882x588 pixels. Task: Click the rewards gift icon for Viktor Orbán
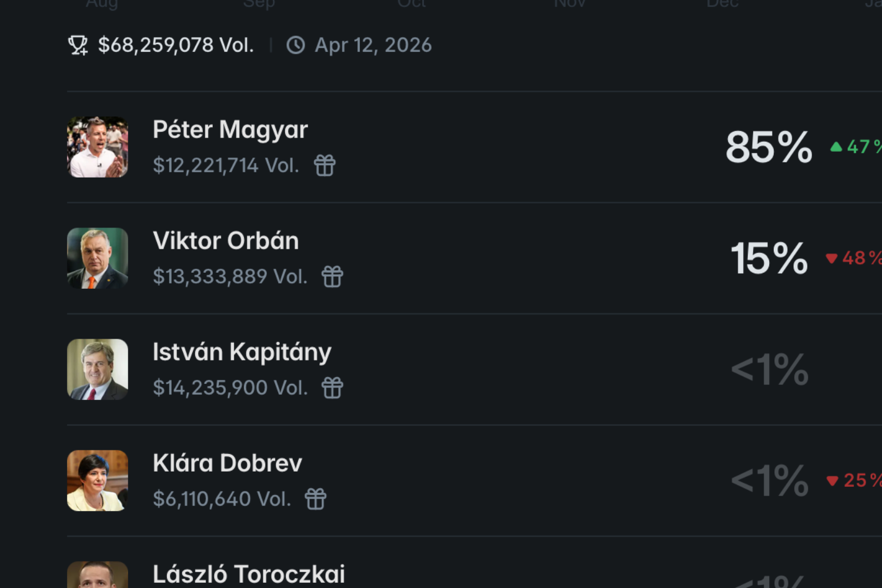point(332,276)
